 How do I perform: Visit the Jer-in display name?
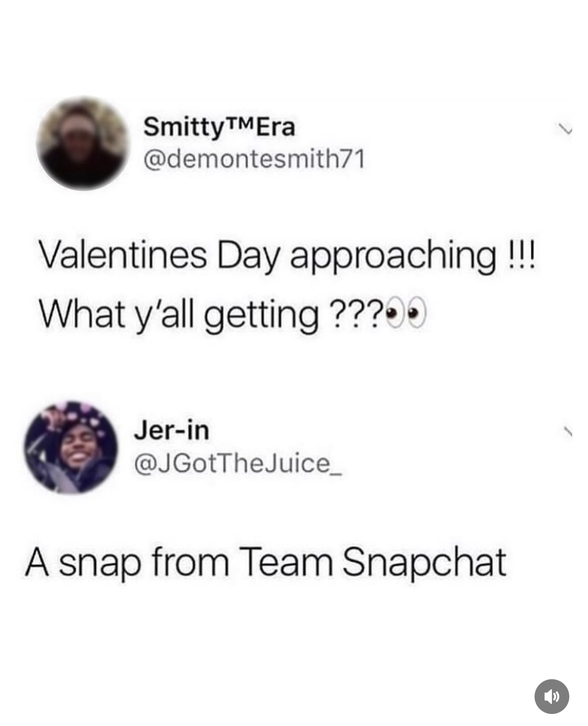171,431
